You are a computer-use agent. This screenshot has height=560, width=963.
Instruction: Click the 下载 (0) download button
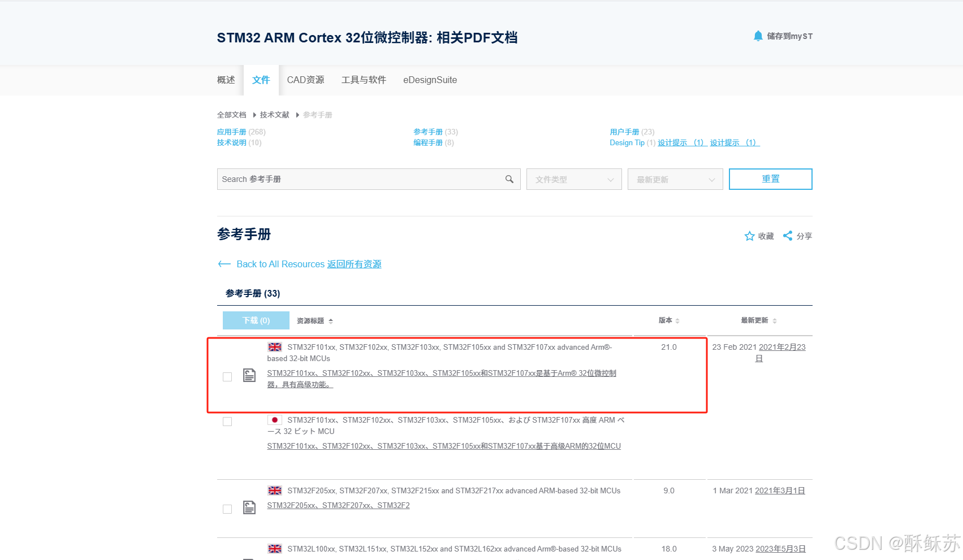[x=256, y=320]
